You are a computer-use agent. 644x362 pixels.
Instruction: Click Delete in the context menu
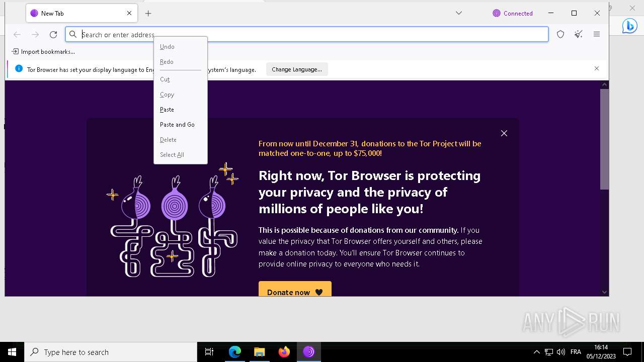(181, 140)
